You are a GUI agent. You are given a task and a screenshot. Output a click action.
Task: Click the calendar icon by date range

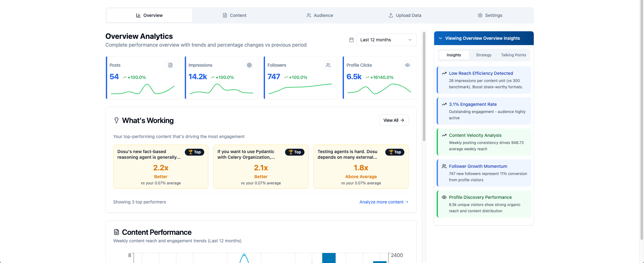(351, 40)
